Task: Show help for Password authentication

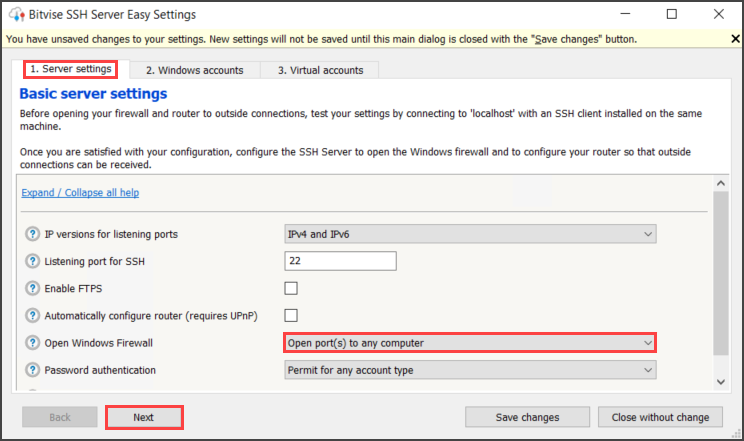Action: [x=32, y=369]
